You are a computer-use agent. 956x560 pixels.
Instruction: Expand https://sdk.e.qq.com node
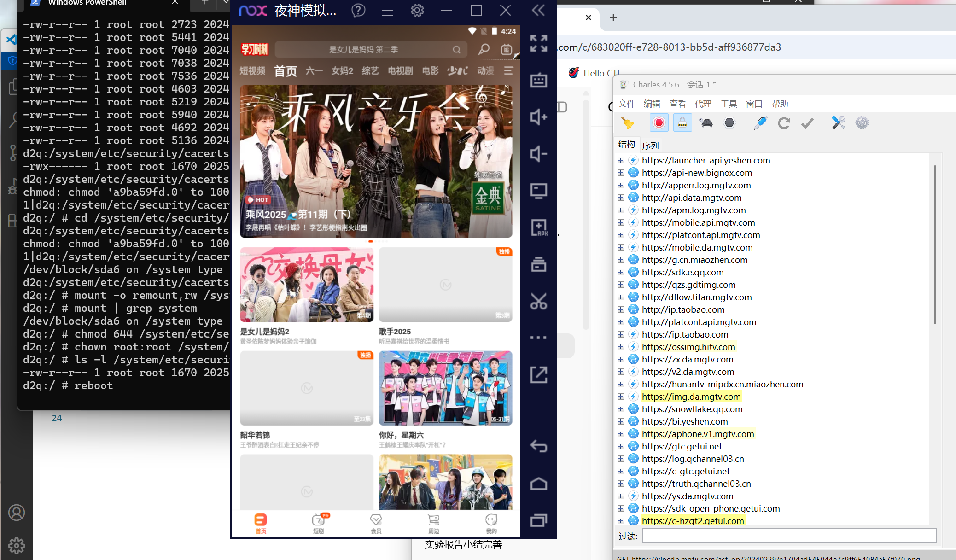tap(621, 272)
